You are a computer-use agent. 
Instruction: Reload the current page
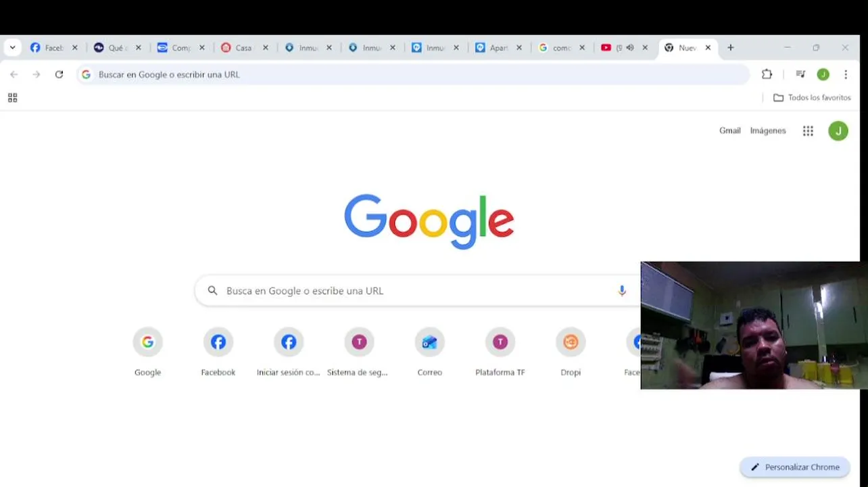(x=59, y=74)
